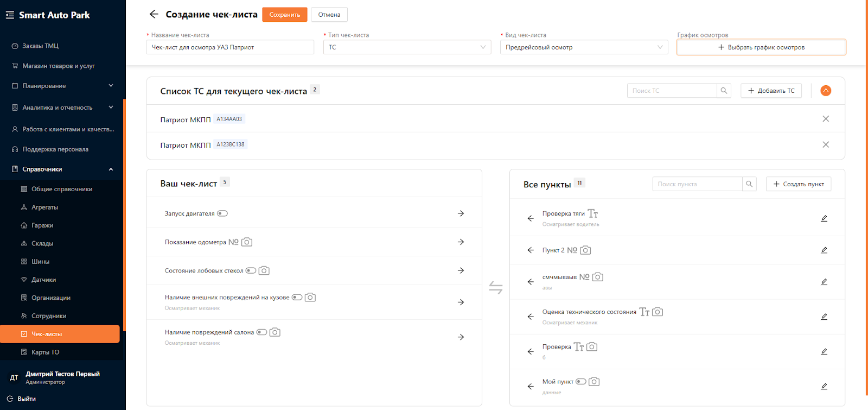Click camera icon on Показание одометра

point(247,242)
